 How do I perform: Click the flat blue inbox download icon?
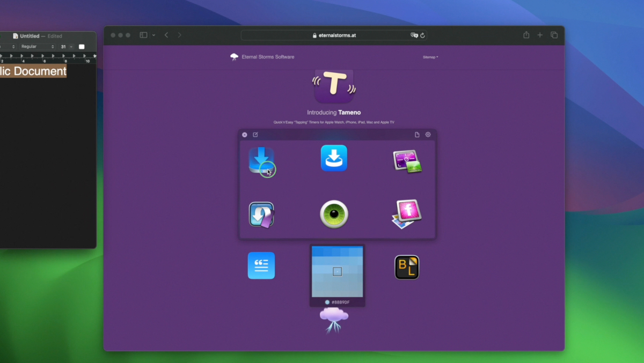334,158
